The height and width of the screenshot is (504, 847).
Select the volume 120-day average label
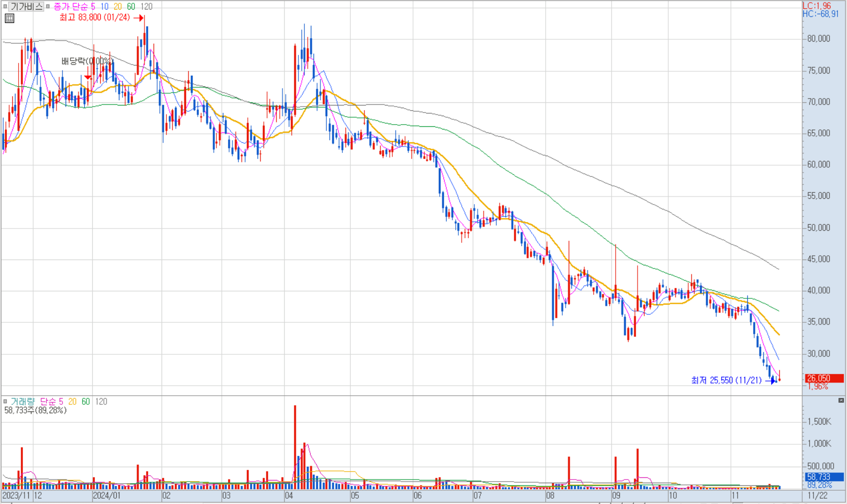tap(101, 402)
